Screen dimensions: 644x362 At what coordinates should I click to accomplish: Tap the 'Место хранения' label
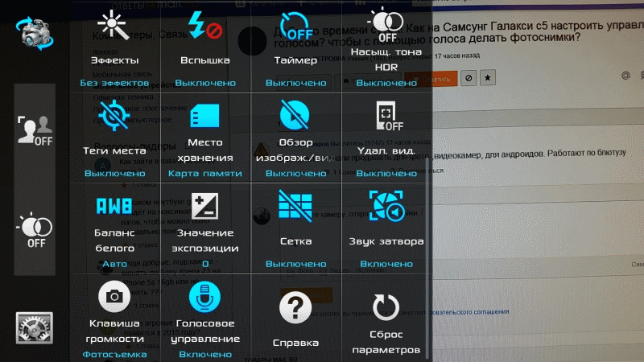click(x=205, y=150)
